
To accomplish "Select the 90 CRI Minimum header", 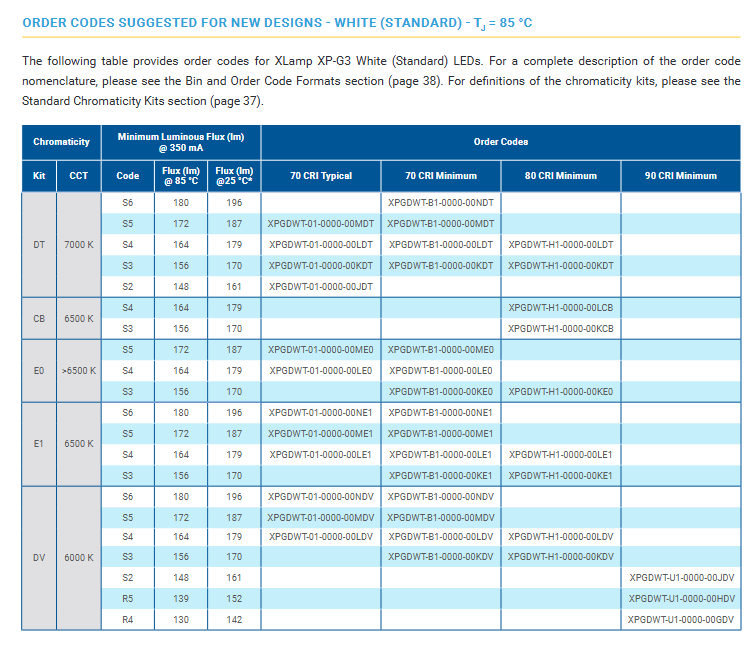I will pos(681,176).
